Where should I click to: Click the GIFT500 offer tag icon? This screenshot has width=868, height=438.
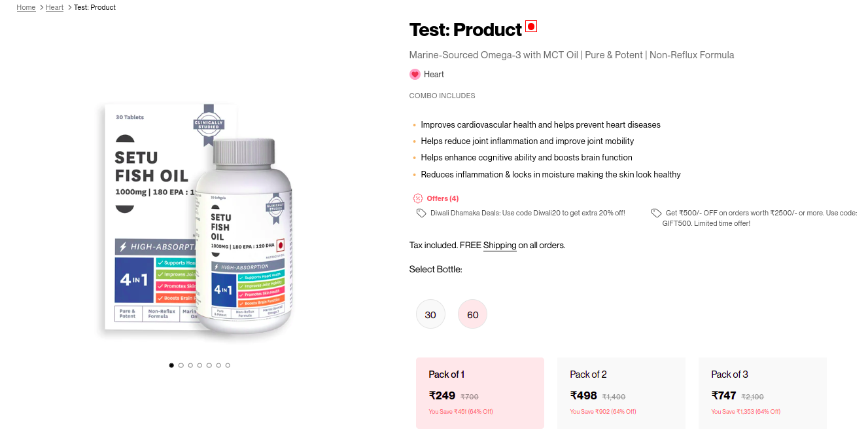coord(656,213)
